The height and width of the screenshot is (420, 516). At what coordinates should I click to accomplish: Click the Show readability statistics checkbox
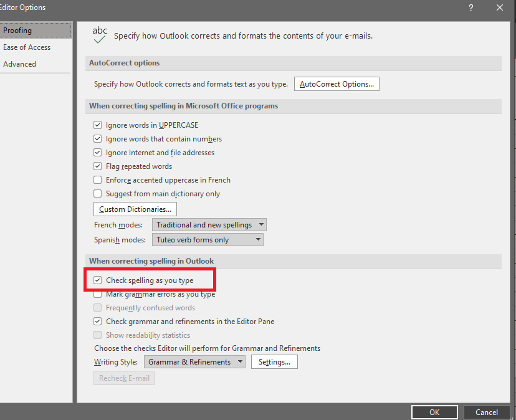tap(97, 335)
